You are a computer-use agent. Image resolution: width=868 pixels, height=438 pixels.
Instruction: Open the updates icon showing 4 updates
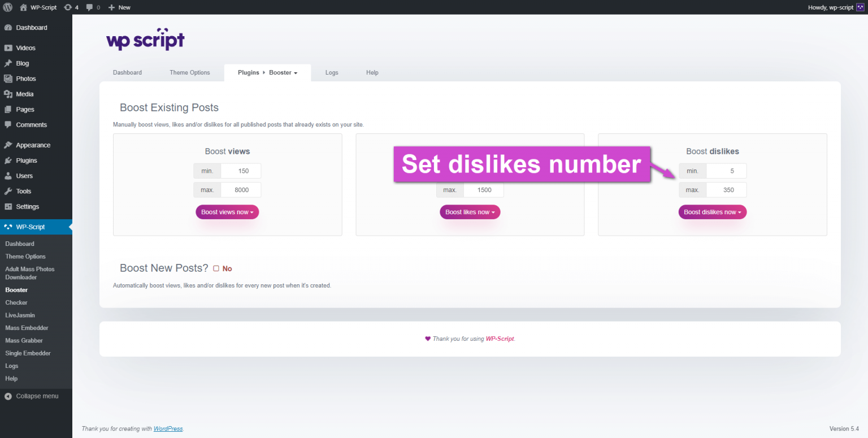71,7
